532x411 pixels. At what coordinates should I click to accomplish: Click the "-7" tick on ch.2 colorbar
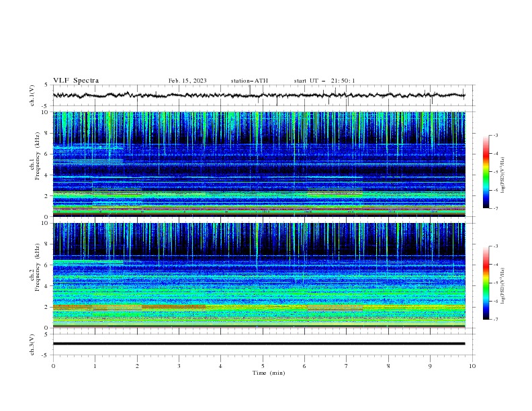point(496,320)
